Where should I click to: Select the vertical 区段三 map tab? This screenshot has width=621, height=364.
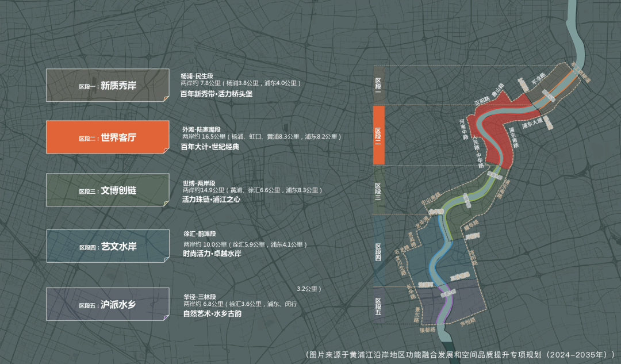tap(378, 190)
